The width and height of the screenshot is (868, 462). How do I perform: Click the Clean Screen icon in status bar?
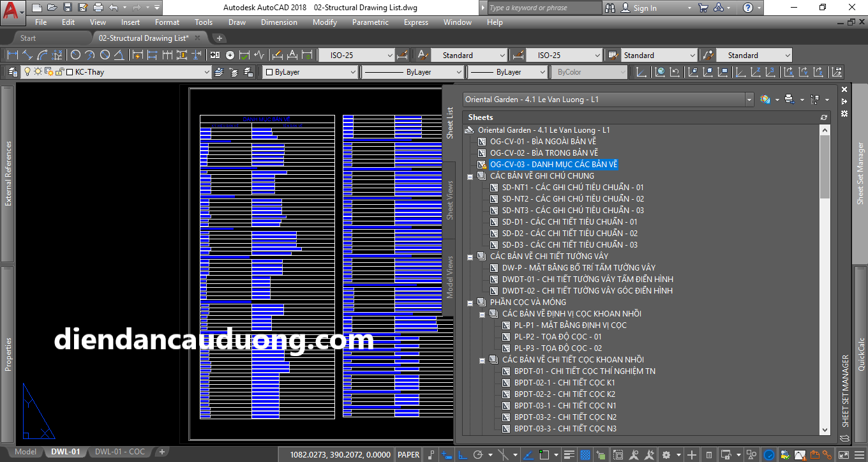(845, 454)
